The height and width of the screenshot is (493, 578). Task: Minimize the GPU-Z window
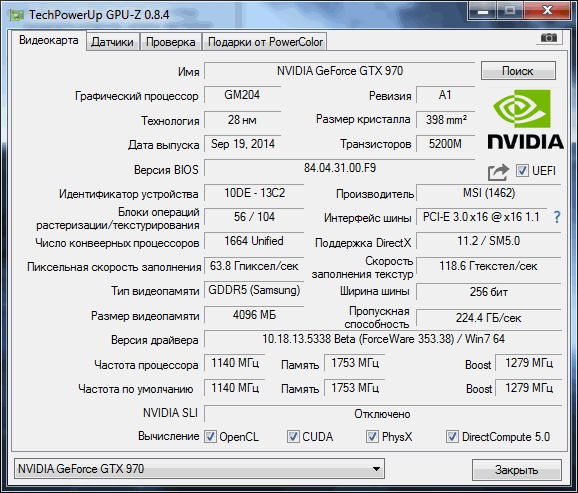[x=483, y=11]
